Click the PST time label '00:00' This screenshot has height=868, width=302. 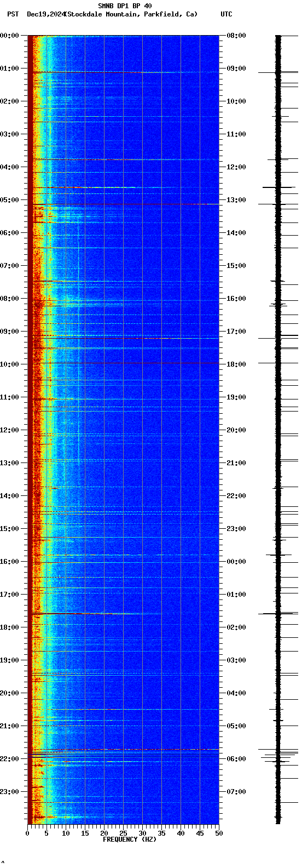tap(9, 36)
